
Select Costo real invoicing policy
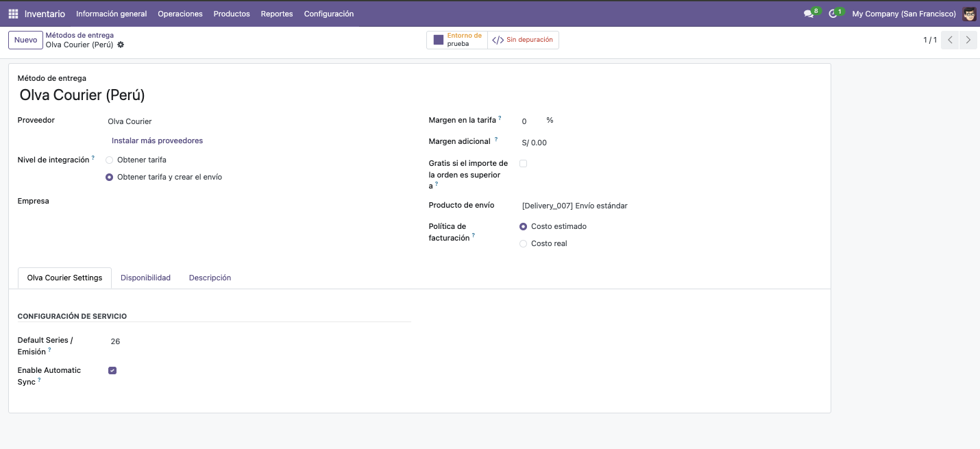pyautogui.click(x=524, y=243)
